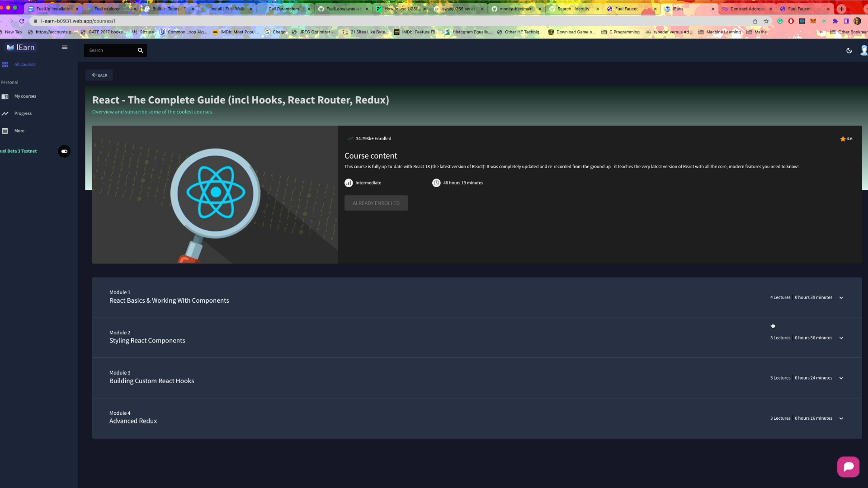
Task: Collapse sidebar using hamburger menu icon
Action: coord(65,47)
